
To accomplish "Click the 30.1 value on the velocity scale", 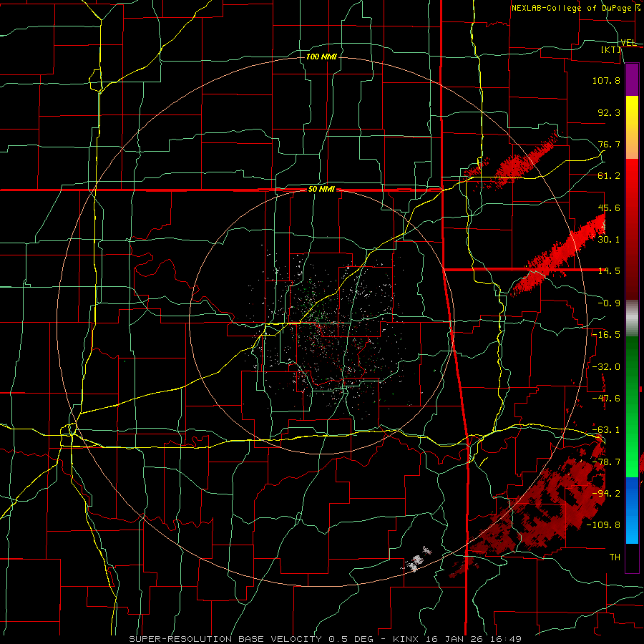I will (x=609, y=240).
